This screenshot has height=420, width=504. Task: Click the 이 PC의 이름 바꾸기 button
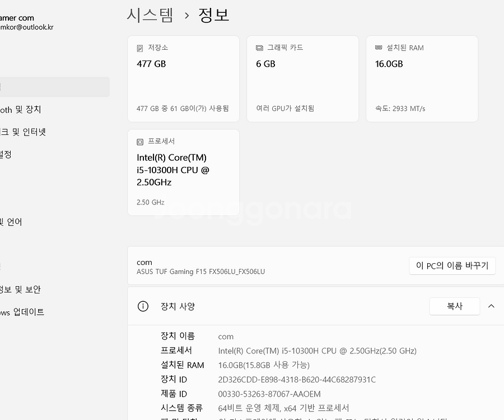click(x=452, y=265)
